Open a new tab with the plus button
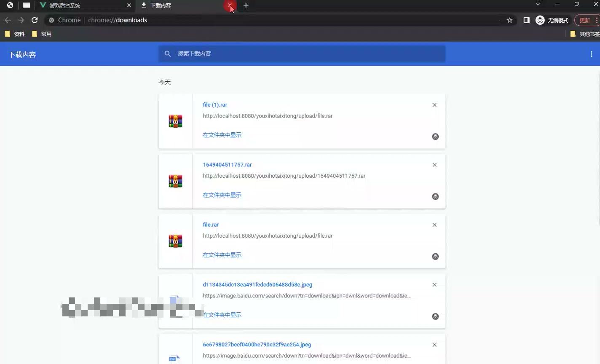The width and height of the screenshot is (600, 364). [246, 5]
